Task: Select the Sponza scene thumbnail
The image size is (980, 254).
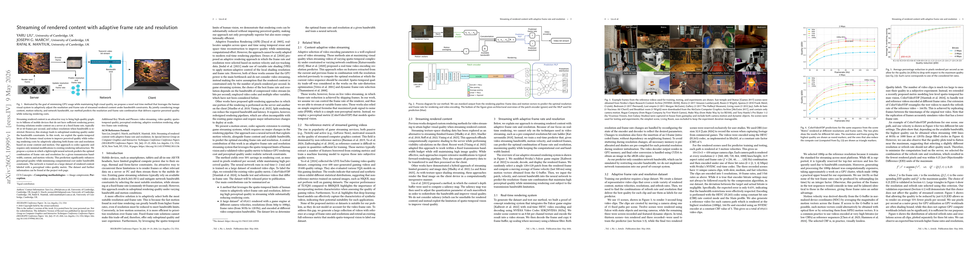Action: point(718,37)
